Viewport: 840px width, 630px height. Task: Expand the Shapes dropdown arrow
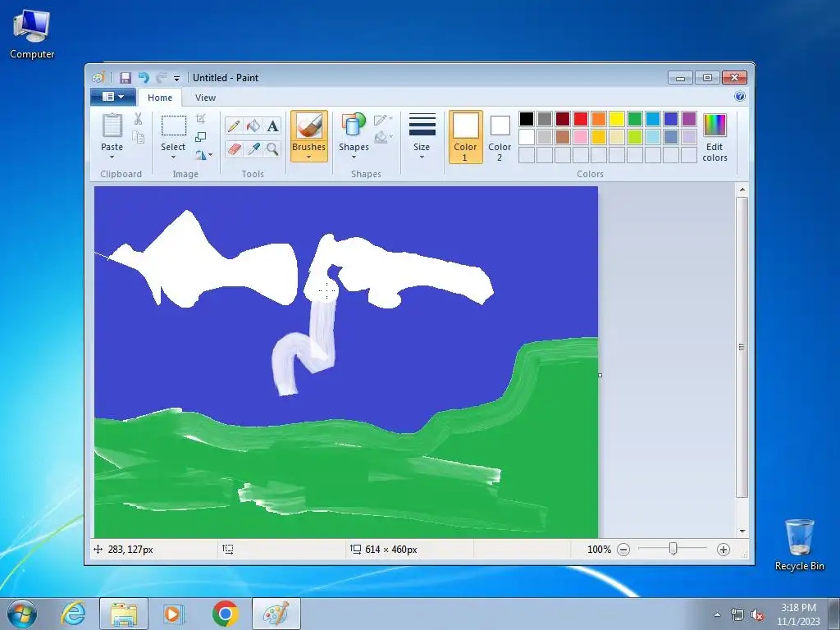pos(354,157)
